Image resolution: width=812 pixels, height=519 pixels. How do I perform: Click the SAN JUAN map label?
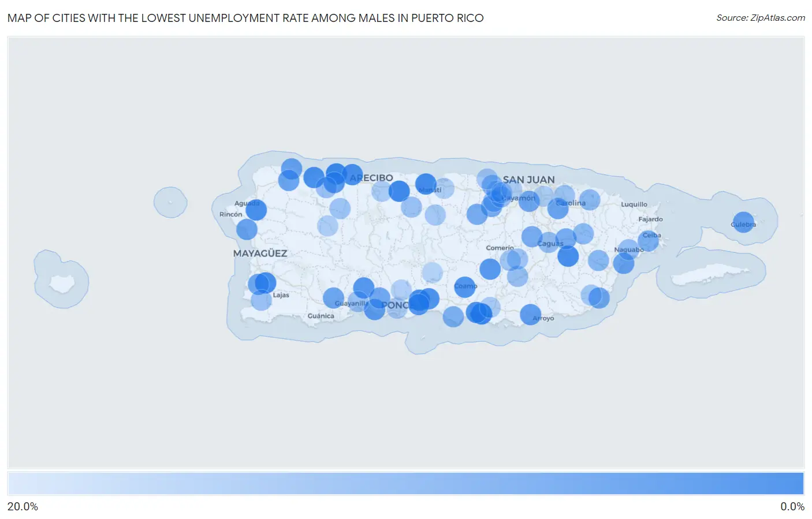coord(528,180)
